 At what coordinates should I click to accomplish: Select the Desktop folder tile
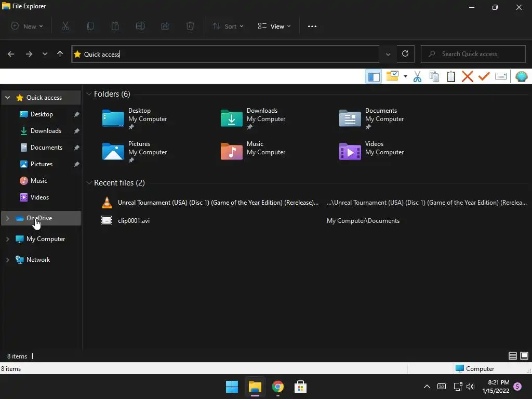tap(135, 118)
